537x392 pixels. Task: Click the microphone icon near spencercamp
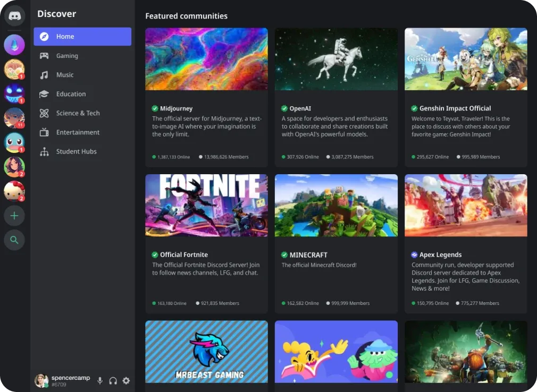100,381
